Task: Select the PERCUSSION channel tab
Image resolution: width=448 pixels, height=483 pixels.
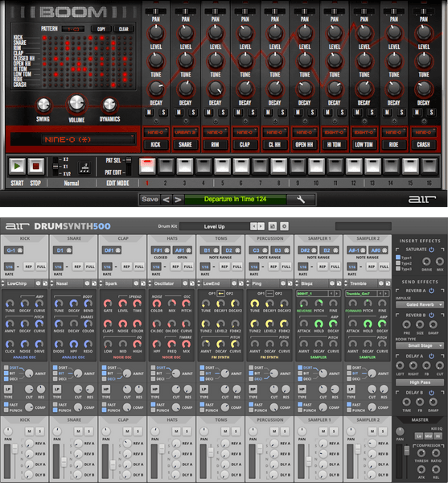Action: tap(270, 238)
